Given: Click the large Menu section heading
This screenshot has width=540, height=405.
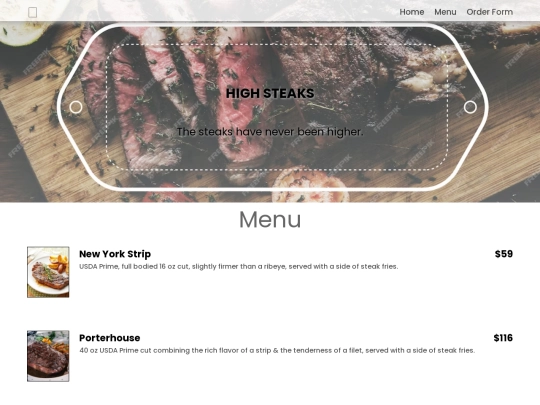Looking at the screenshot, I should click(270, 220).
